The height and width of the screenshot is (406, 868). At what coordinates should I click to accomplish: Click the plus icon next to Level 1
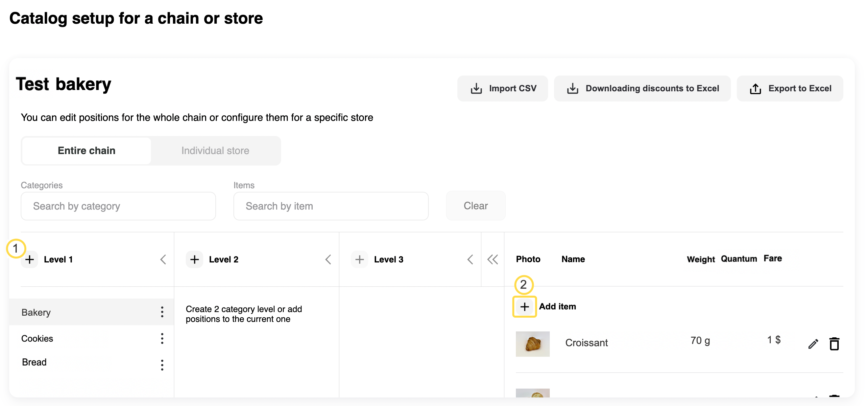point(30,259)
